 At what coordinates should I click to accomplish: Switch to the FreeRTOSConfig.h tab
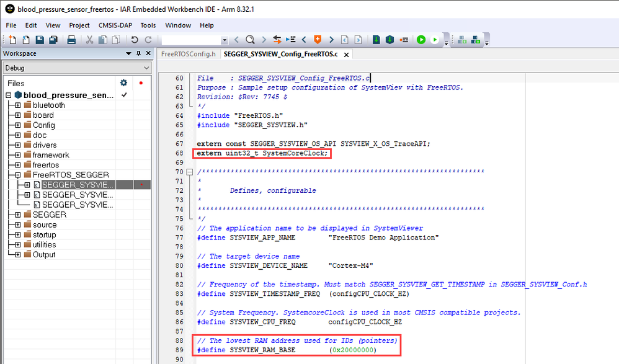pyautogui.click(x=189, y=54)
